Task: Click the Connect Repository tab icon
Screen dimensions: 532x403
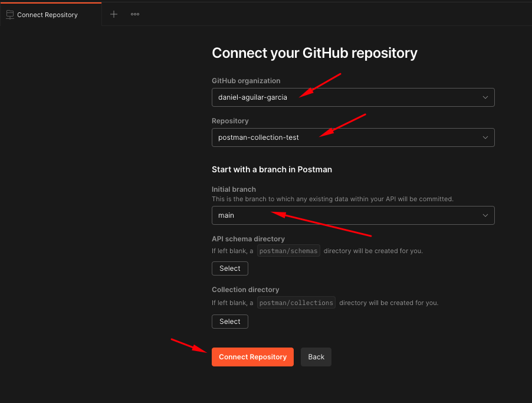Action: click(x=10, y=15)
